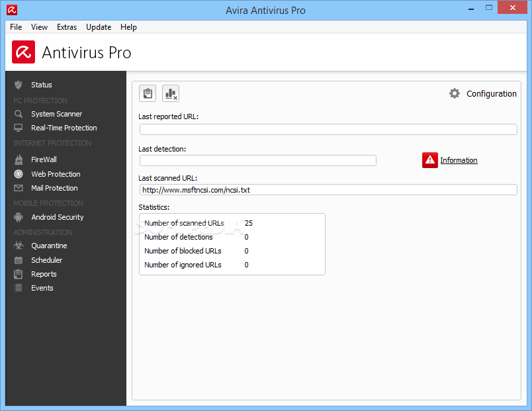Click the System Scanner magnifier icon
This screenshot has height=411, width=532.
[19, 114]
